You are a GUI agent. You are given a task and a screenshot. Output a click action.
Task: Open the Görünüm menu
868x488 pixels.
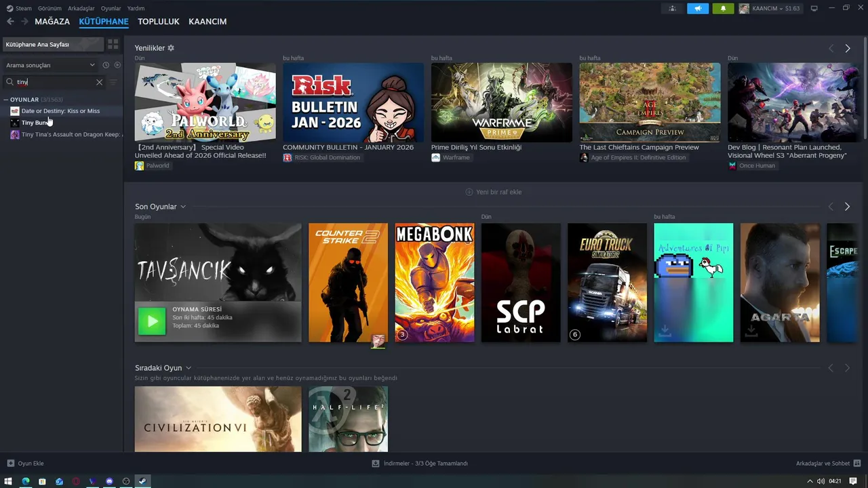click(50, 8)
